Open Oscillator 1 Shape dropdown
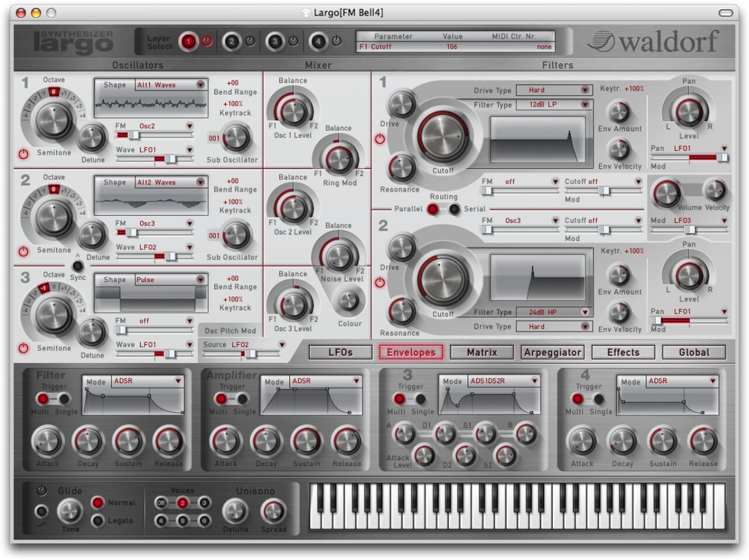The image size is (749, 560). (x=171, y=84)
